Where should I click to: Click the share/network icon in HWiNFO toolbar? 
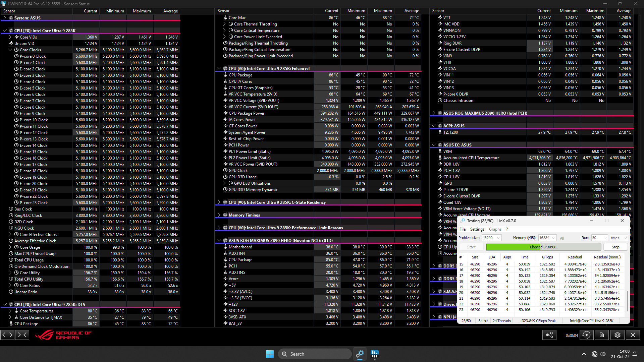click(x=549, y=335)
